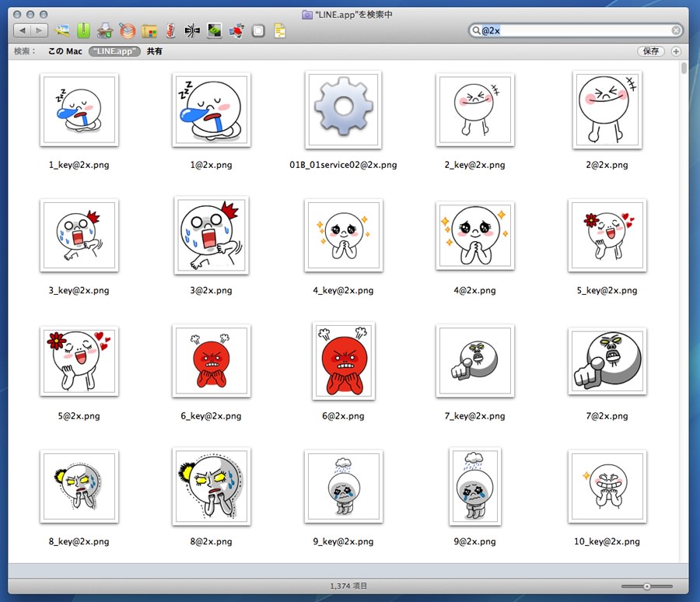The image size is (700, 602).
Task: Move the icon size slider in status bar
Action: pyautogui.click(x=647, y=586)
